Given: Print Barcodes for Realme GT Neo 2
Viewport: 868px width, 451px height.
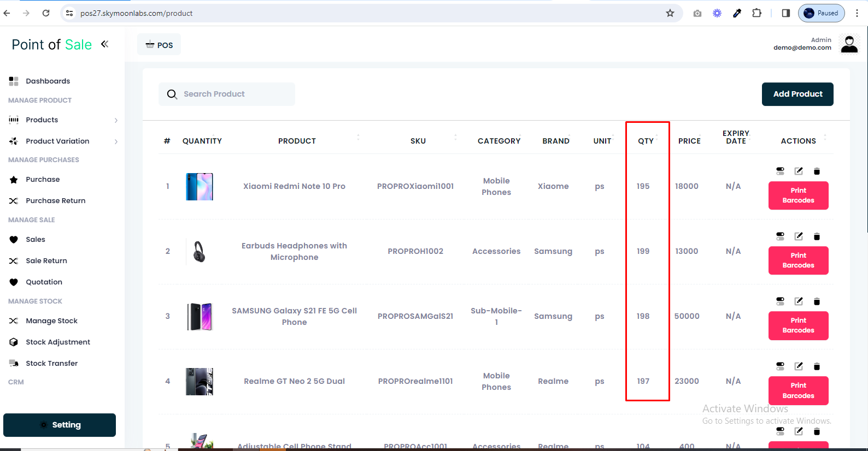Looking at the screenshot, I should pyautogui.click(x=799, y=390).
